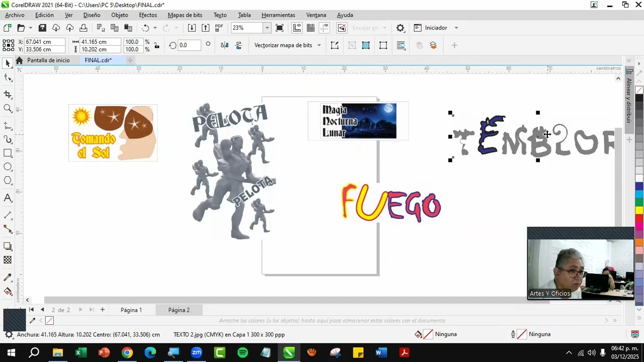Toggle the lock ratio padlock
Viewport: 644px width, 362px height.
pos(156,46)
